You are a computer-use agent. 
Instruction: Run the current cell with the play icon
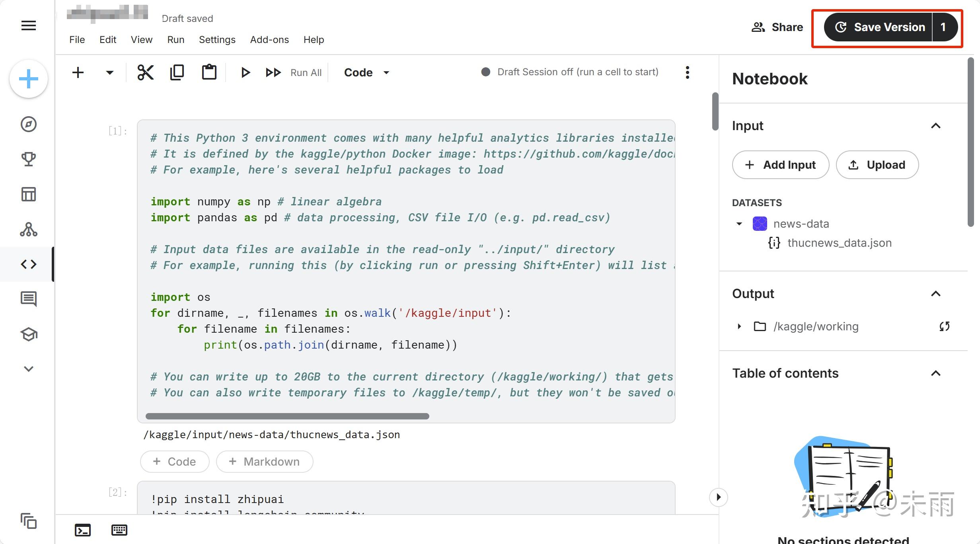coord(245,72)
